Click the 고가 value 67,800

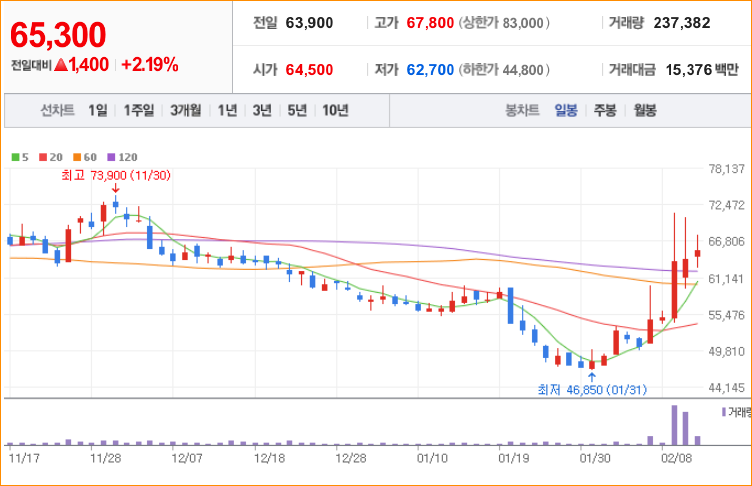pyautogui.click(x=430, y=23)
